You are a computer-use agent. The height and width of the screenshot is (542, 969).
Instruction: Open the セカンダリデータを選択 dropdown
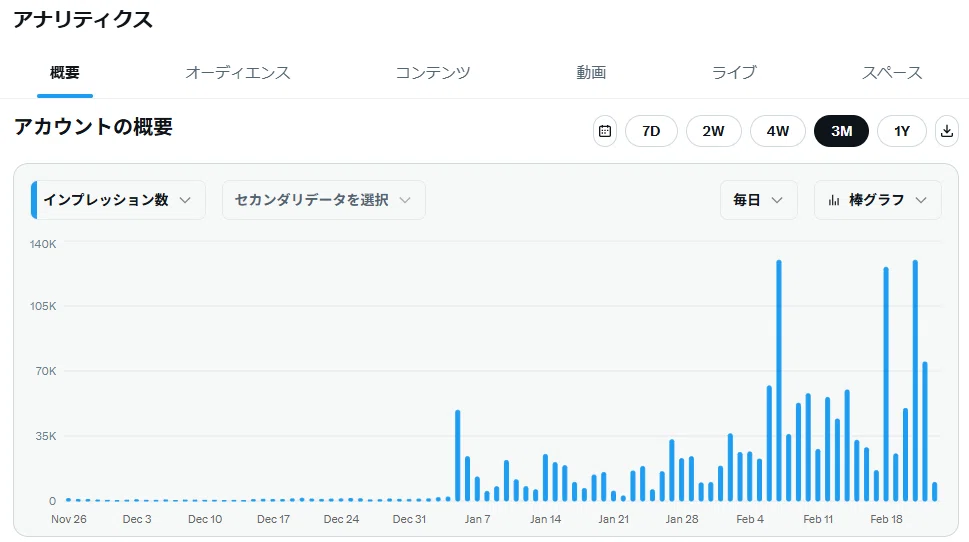pos(323,200)
